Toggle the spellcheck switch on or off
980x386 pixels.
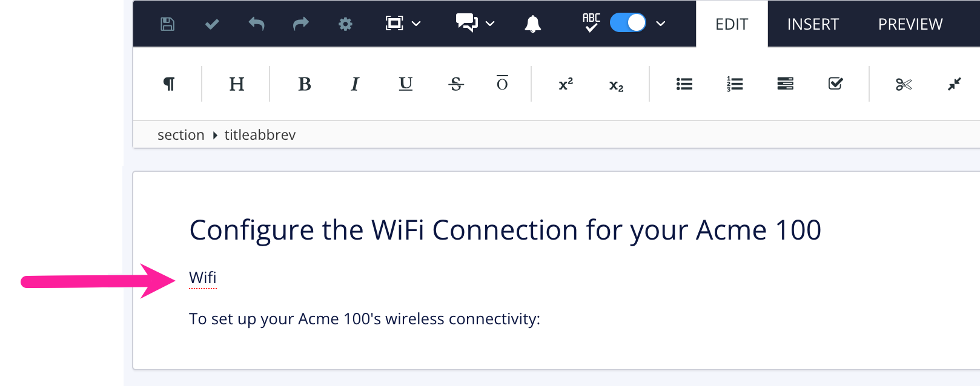[x=627, y=22]
